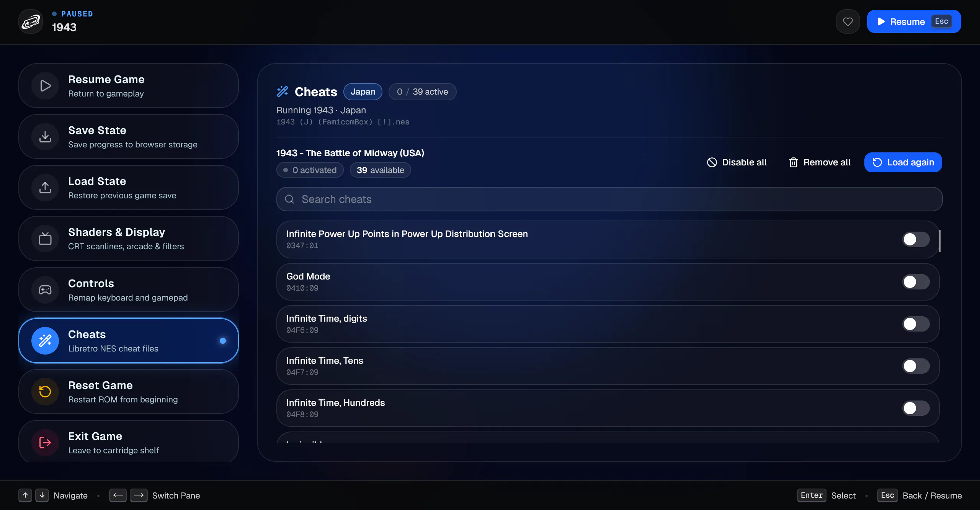This screenshot has height=510, width=980.
Task: Click the upload icon beside Load State
Action: click(45, 188)
